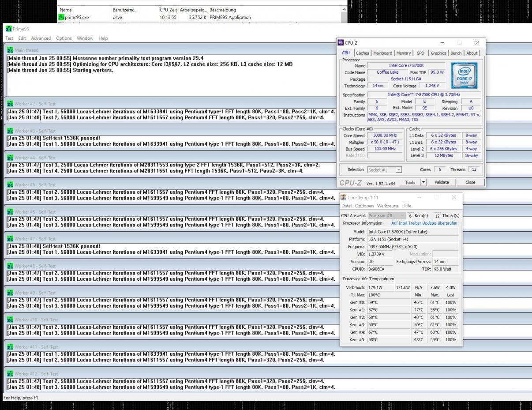
Task: Click the Tools button in CPU-Z
Action: tap(410, 182)
